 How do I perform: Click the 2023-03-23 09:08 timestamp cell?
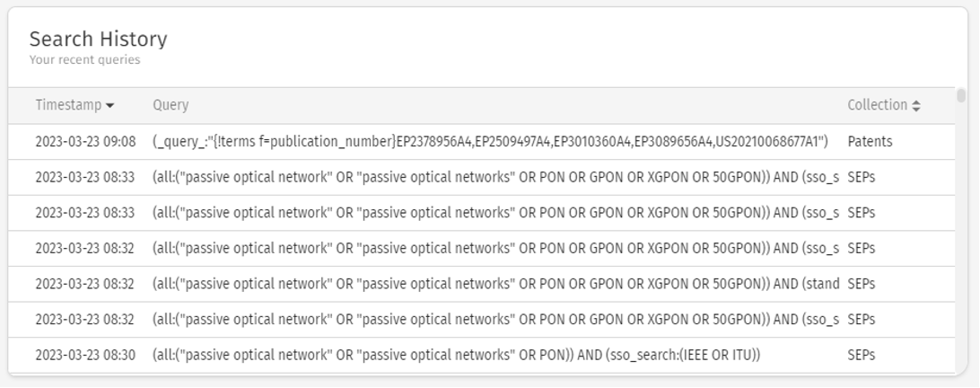click(x=85, y=141)
